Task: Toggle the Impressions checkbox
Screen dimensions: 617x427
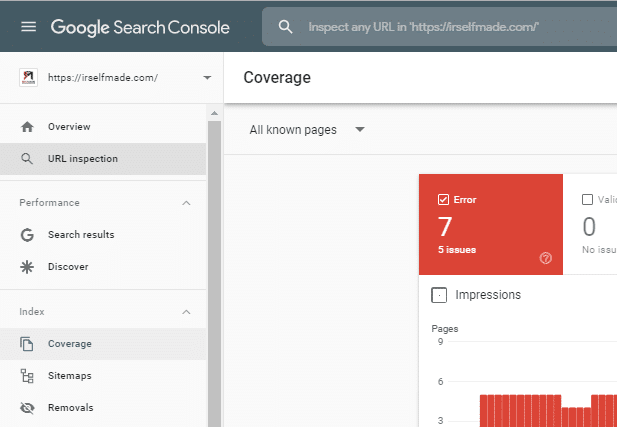Action: pos(439,295)
